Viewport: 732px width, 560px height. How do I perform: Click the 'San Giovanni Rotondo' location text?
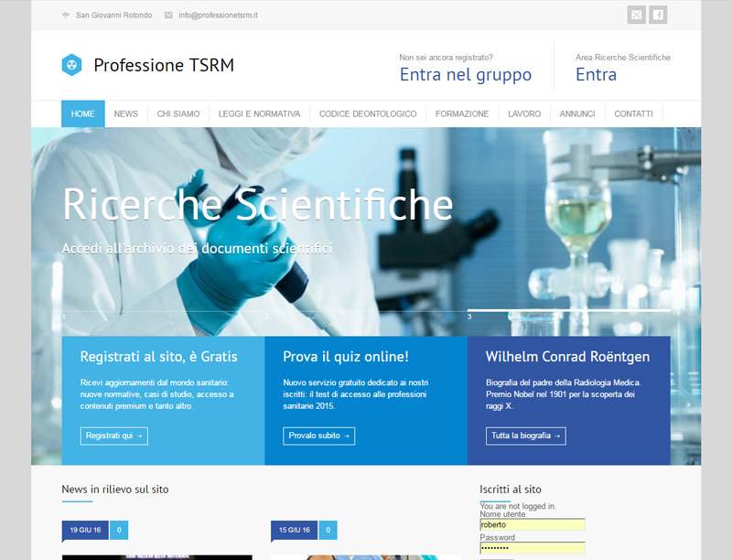(x=113, y=15)
